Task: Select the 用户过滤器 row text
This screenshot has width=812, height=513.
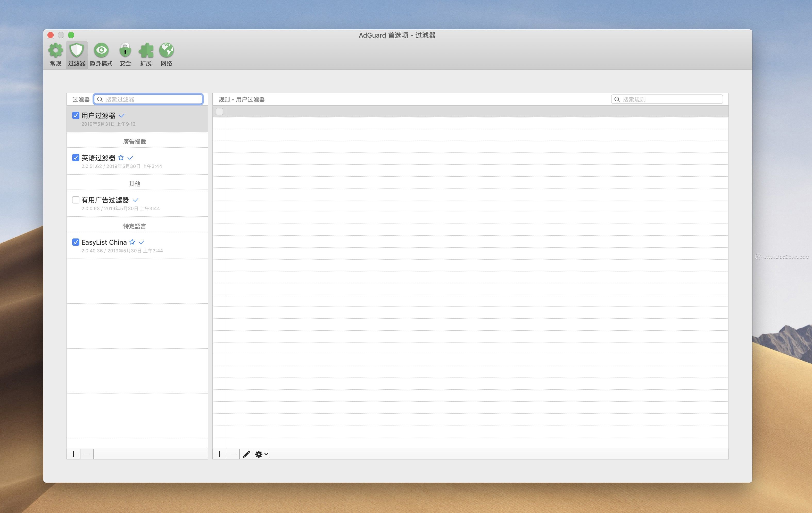Action: click(x=98, y=116)
